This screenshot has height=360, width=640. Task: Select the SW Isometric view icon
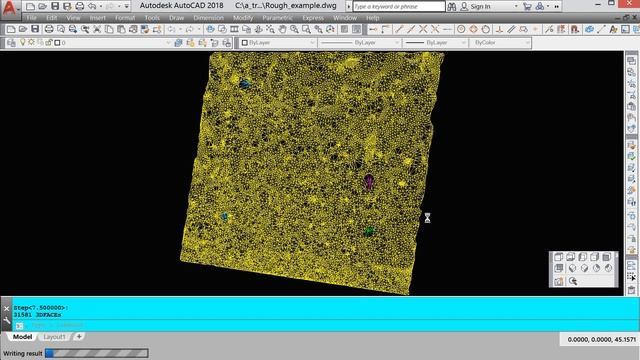pyautogui.click(x=572, y=268)
